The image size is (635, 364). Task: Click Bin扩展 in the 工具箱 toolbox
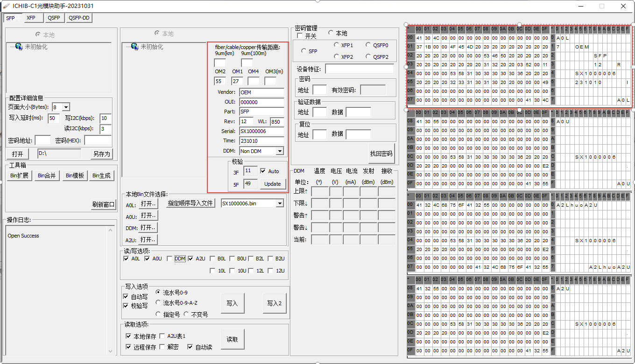pyautogui.click(x=19, y=175)
